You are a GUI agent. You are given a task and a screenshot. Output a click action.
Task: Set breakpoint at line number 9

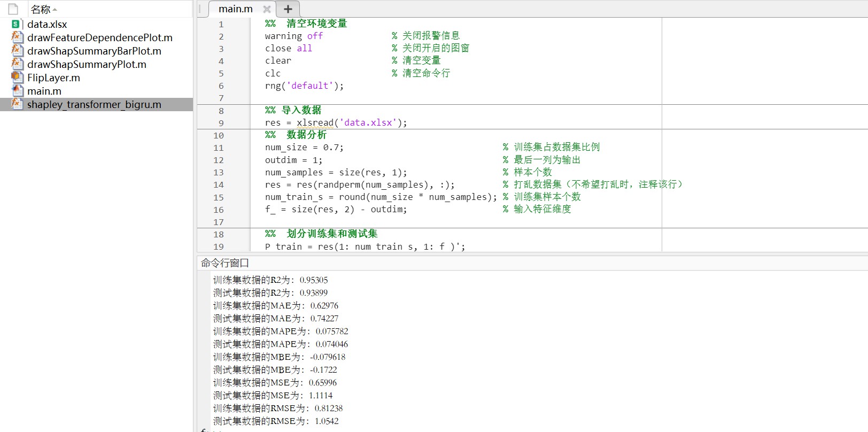pyautogui.click(x=221, y=123)
